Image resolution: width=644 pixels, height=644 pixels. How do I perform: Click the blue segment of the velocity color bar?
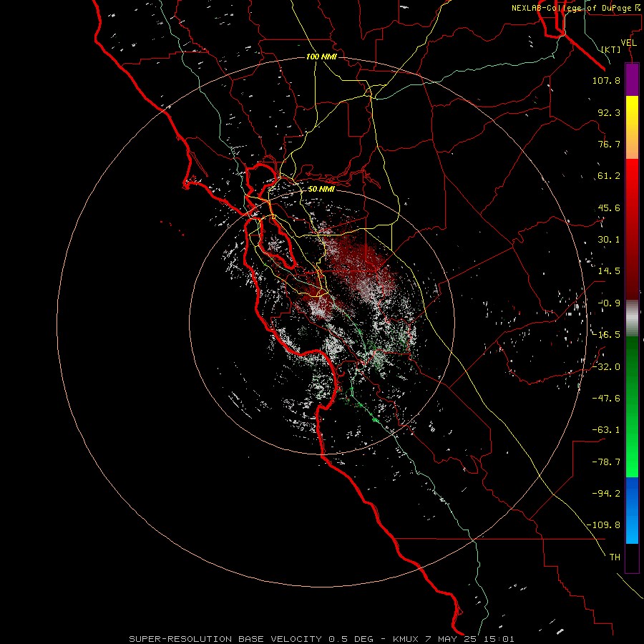point(632,510)
